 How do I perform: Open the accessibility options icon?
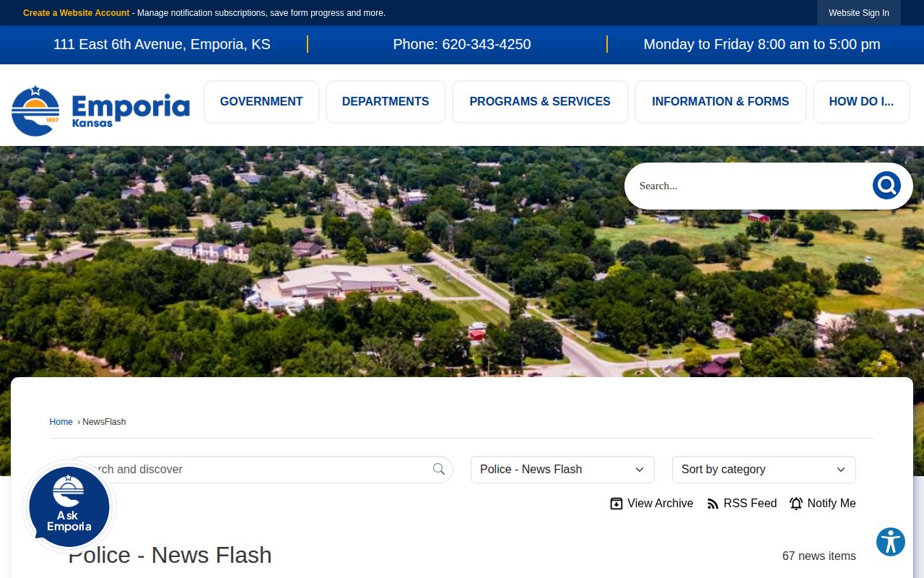point(891,542)
